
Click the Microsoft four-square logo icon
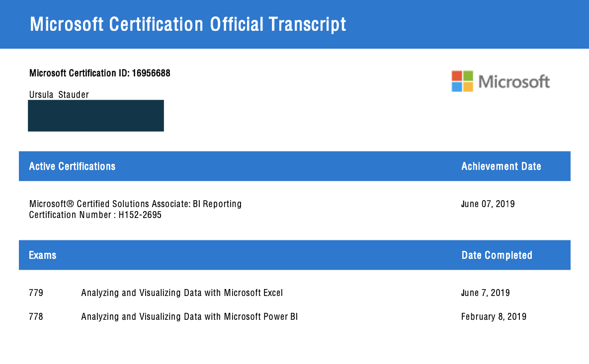[x=462, y=81]
